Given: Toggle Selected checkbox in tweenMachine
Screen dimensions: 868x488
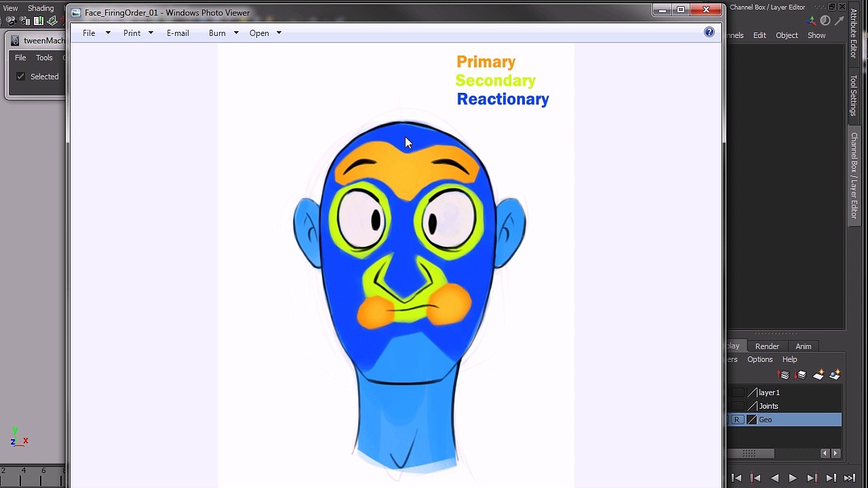Looking at the screenshot, I should [x=20, y=77].
